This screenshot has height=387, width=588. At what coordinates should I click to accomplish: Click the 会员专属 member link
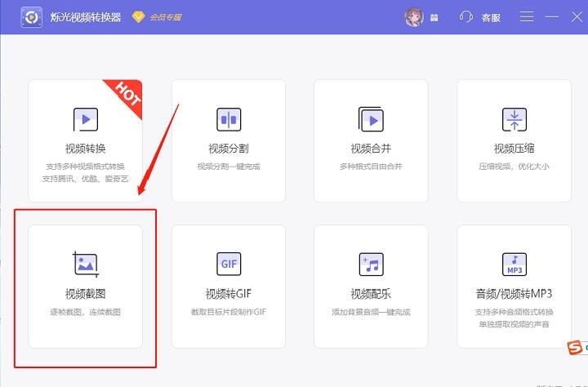point(166,17)
